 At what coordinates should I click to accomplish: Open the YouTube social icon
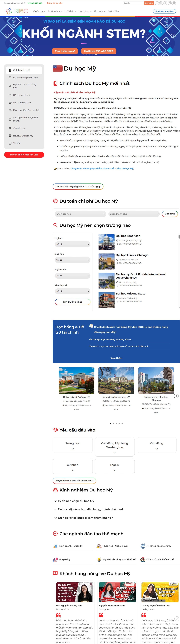pyautogui.click(x=174, y=3)
